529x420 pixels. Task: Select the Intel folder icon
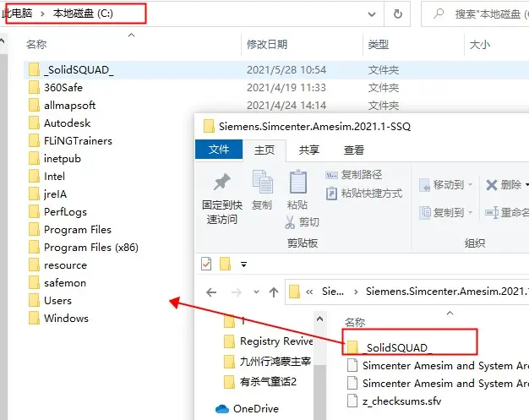click(34, 176)
